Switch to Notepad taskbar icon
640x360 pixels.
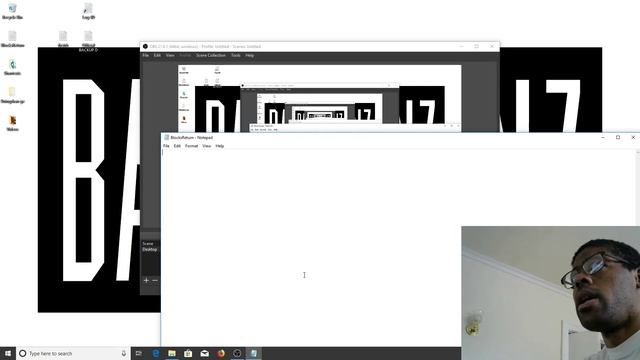(253, 353)
